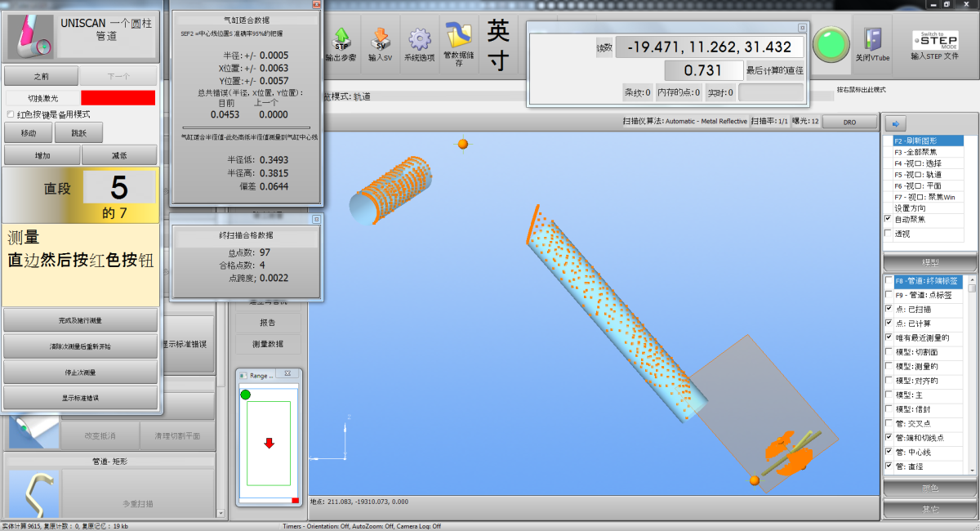Open 系统选项 gear settings
Viewport: 980px width, 531px height.
click(420, 38)
